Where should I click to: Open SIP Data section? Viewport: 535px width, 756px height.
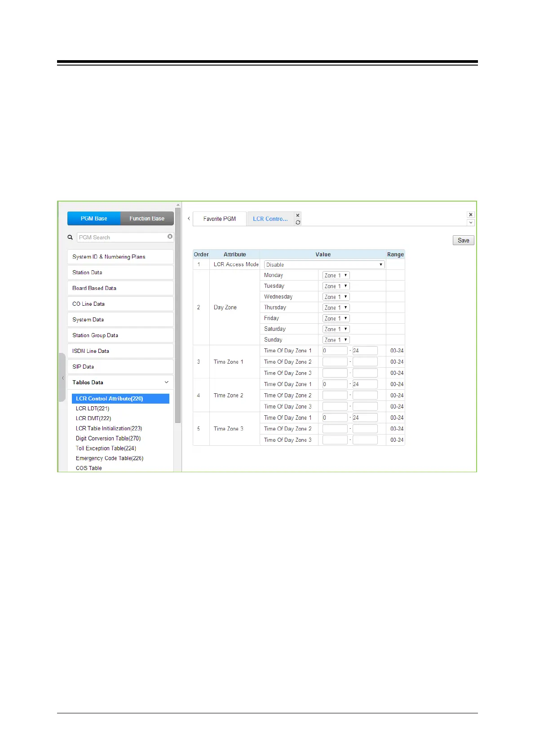pyautogui.click(x=120, y=367)
